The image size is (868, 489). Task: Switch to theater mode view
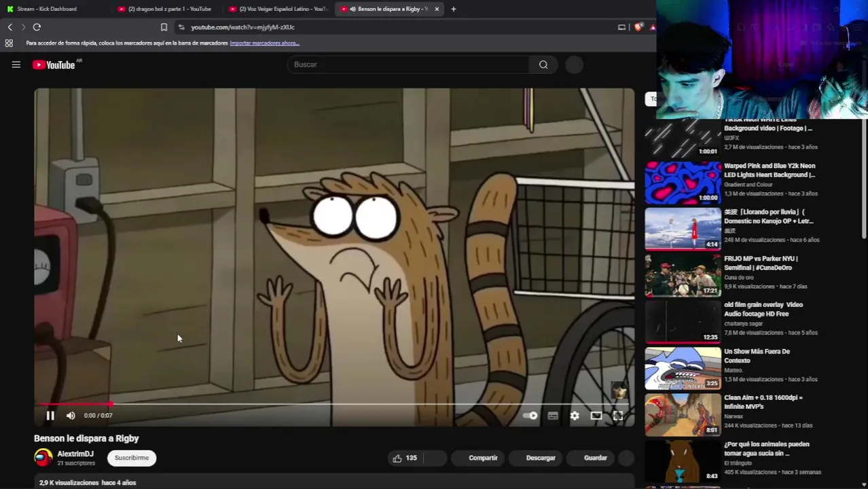[596, 416]
